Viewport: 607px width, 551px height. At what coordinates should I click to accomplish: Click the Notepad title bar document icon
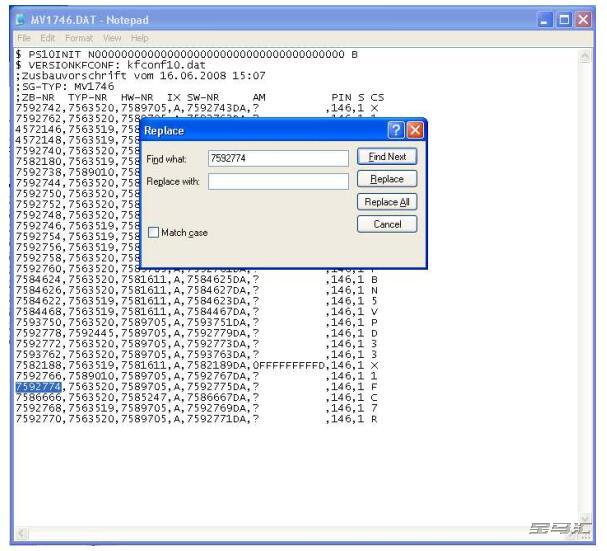pyautogui.click(x=20, y=19)
